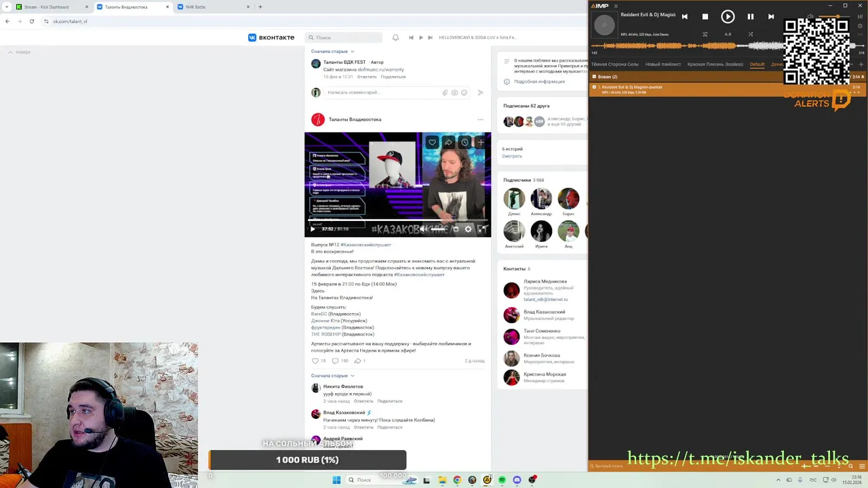Switch to Красная Плесень (lossless) playlist tab

715,64
